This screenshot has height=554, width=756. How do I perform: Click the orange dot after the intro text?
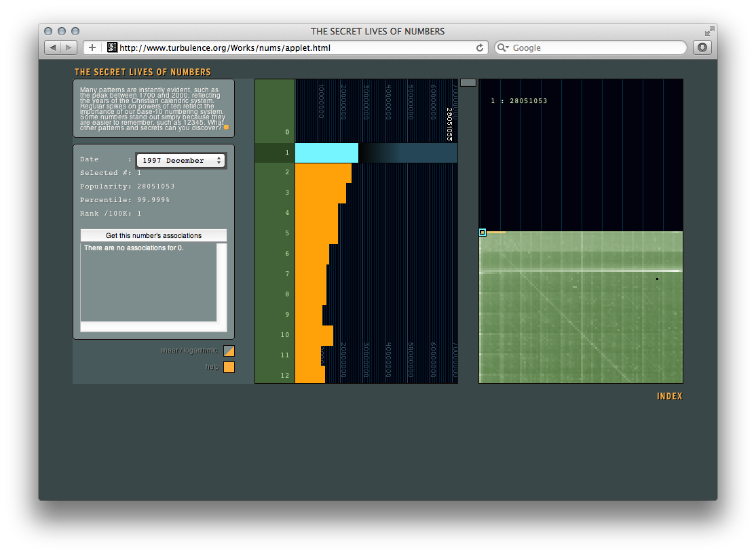226,127
